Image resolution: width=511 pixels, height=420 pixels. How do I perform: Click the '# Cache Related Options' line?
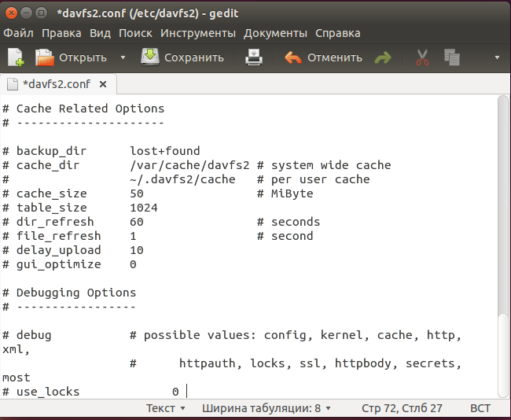pos(83,109)
